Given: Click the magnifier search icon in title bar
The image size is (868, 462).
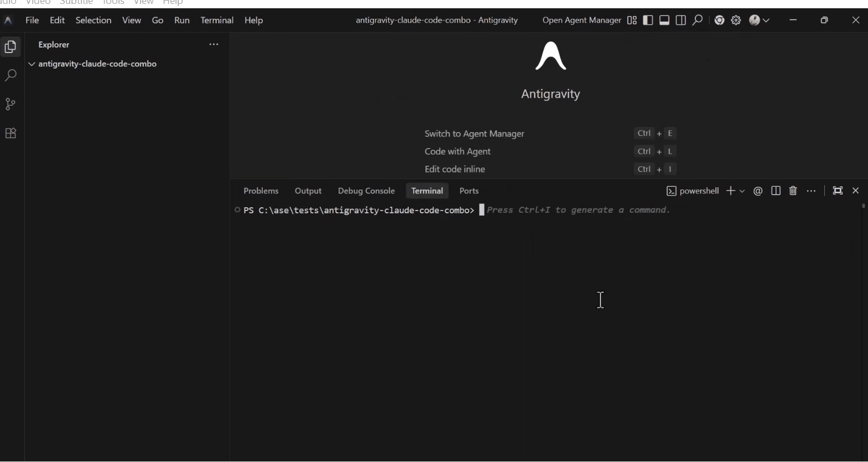Looking at the screenshot, I should pyautogui.click(x=698, y=20).
